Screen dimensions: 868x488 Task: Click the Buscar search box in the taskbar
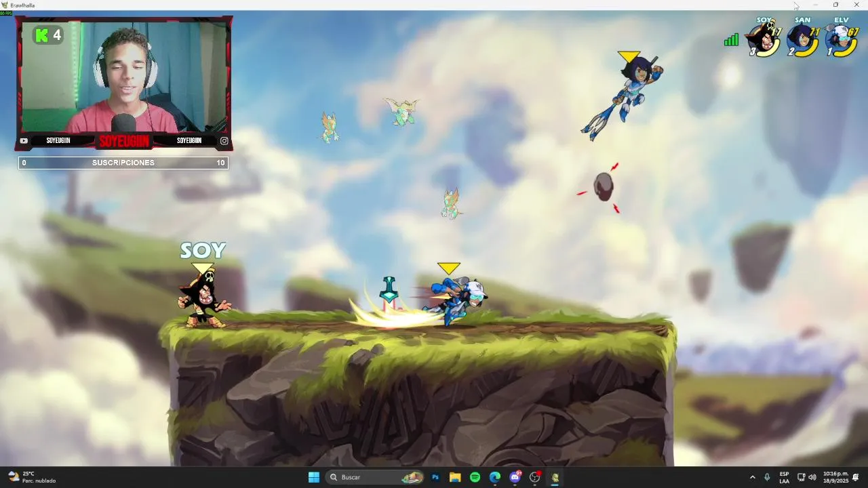coord(376,477)
